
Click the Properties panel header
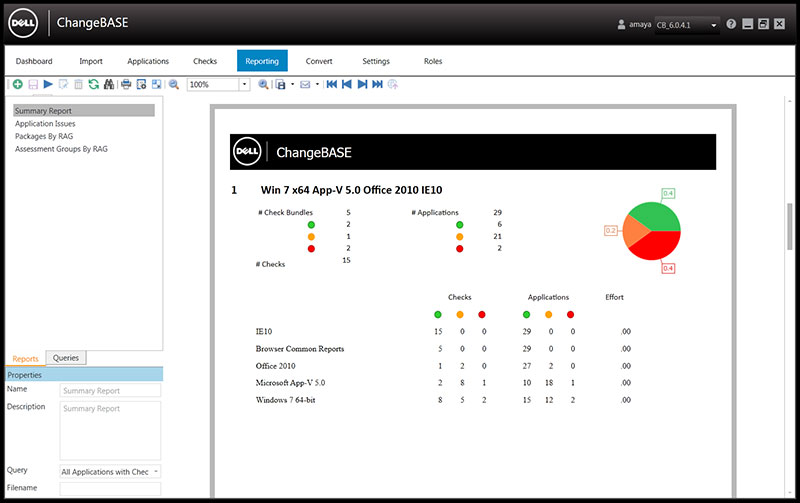click(84, 375)
